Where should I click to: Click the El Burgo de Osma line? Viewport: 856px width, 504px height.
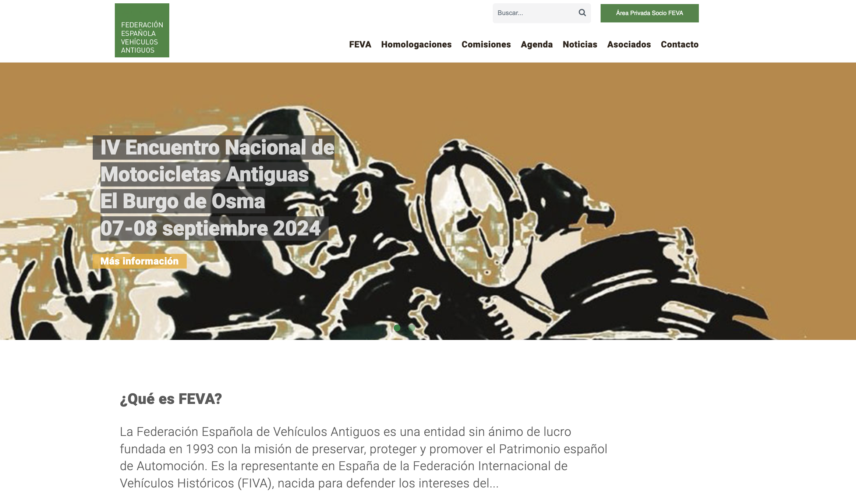click(183, 201)
